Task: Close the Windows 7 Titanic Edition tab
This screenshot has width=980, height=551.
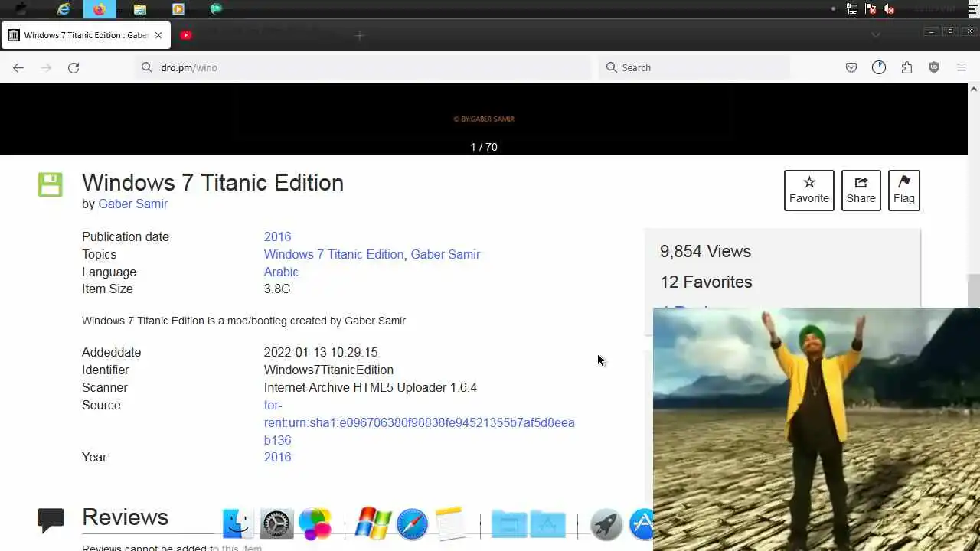Action: pyautogui.click(x=158, y=35)
